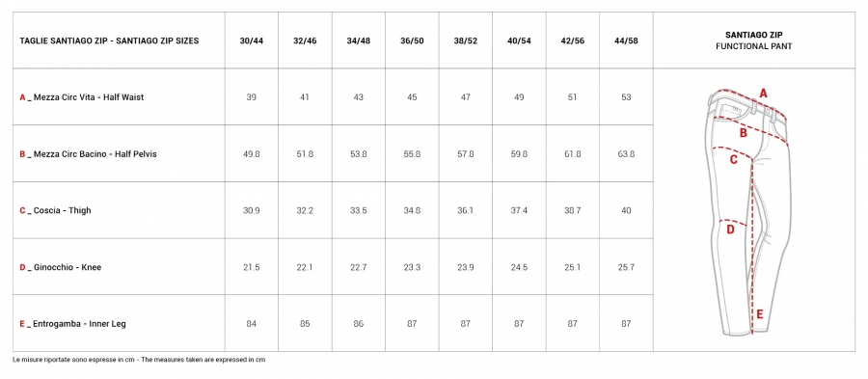Image resolution: width=868 pixels, height=379 pixels.
Task: Select the 36/50 size column header
Action: click(x=412, y=41)
